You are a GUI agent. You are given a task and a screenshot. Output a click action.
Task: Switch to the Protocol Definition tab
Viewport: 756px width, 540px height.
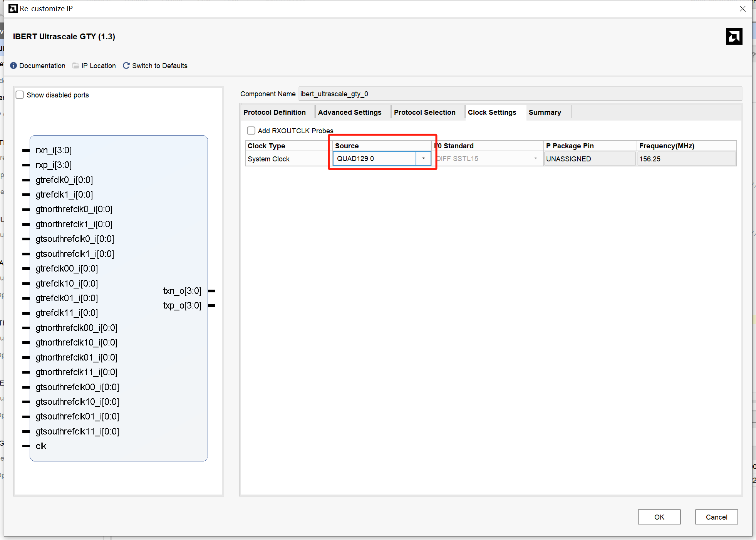pos(274,112)
